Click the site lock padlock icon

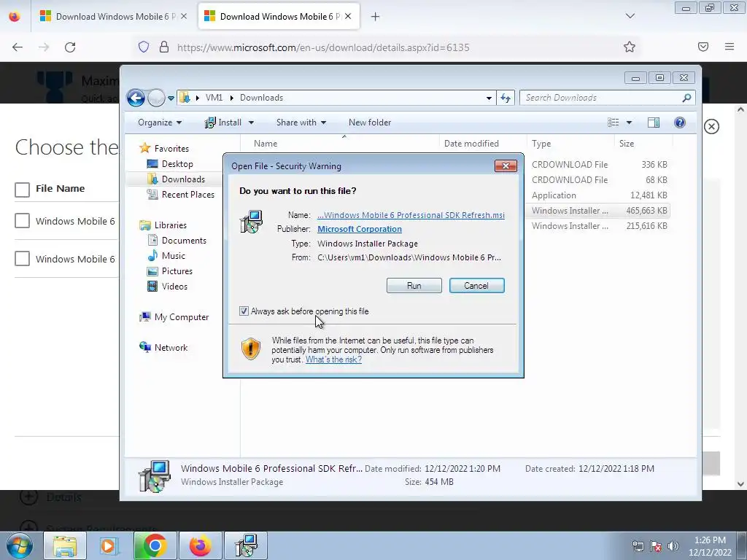point(164,47)
